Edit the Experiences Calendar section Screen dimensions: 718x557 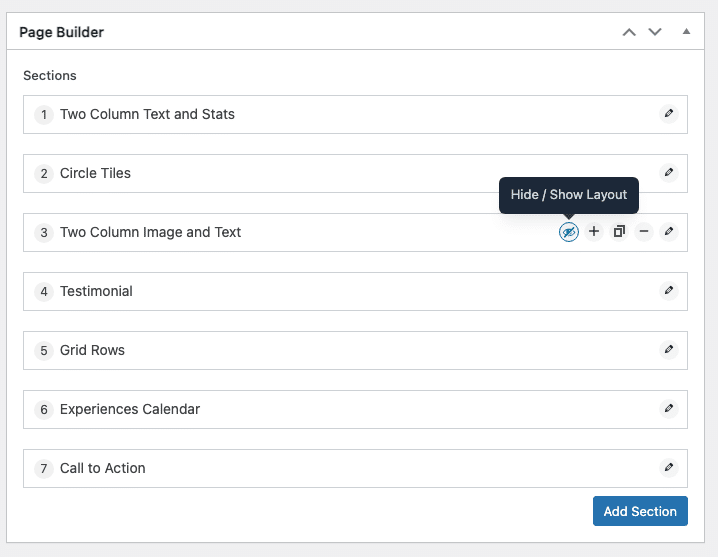669,408
